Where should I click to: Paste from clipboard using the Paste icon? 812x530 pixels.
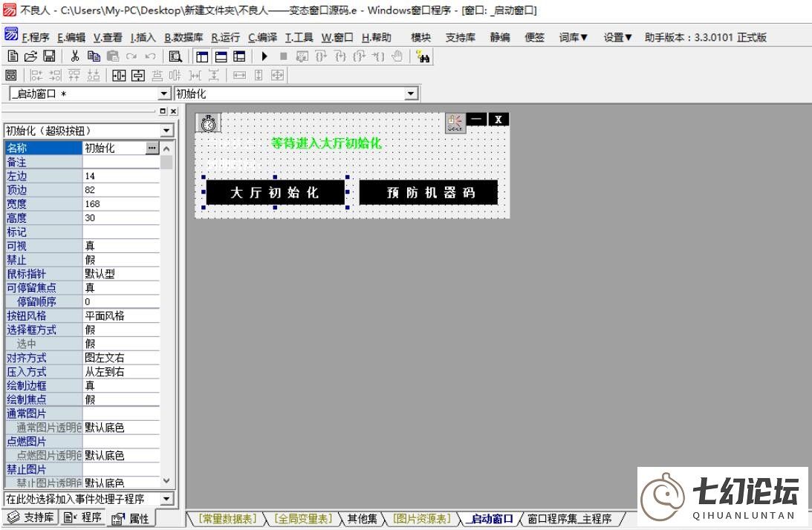click(x=113, y=56)
